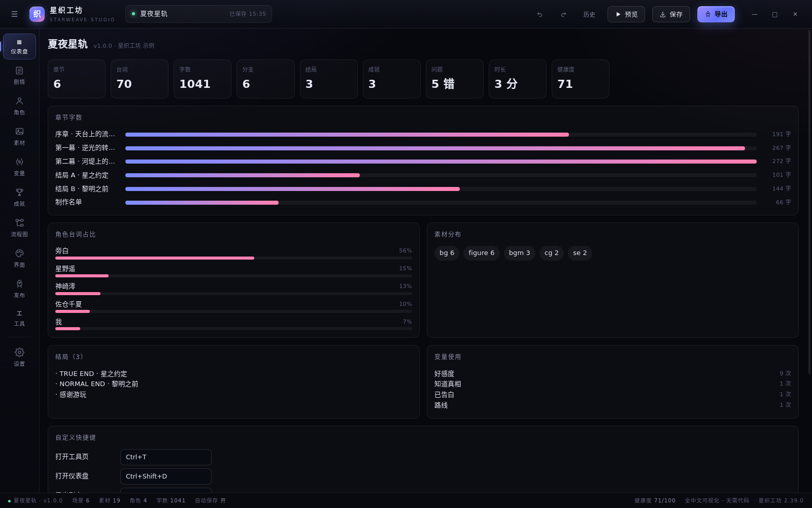812x508 pixels.
Task: Click the 夏夜星轨 project title field
Action: [198, 14]
